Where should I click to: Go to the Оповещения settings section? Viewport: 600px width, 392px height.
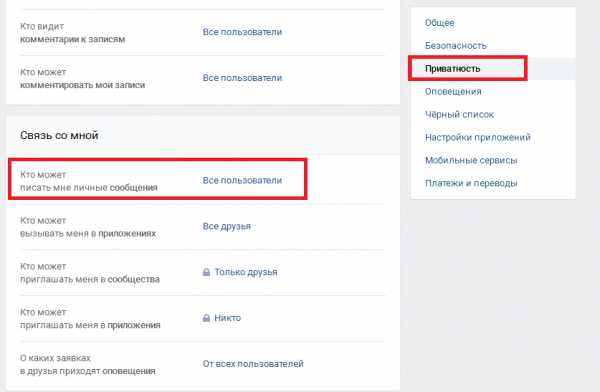453,91
